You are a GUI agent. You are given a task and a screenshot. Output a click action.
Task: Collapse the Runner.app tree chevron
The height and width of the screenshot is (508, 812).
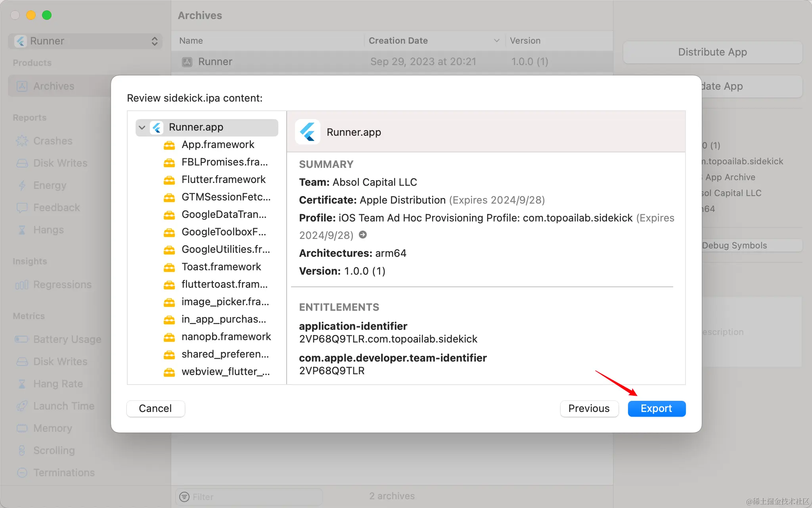point(142,127)
